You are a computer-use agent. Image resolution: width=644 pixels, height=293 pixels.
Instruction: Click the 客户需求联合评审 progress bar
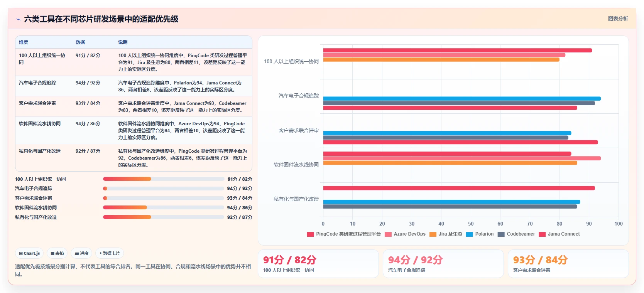(x=164, y=198)
